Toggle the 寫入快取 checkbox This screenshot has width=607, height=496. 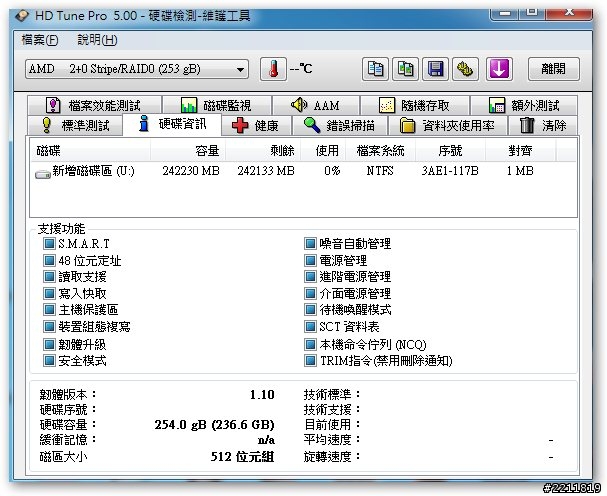49,293
